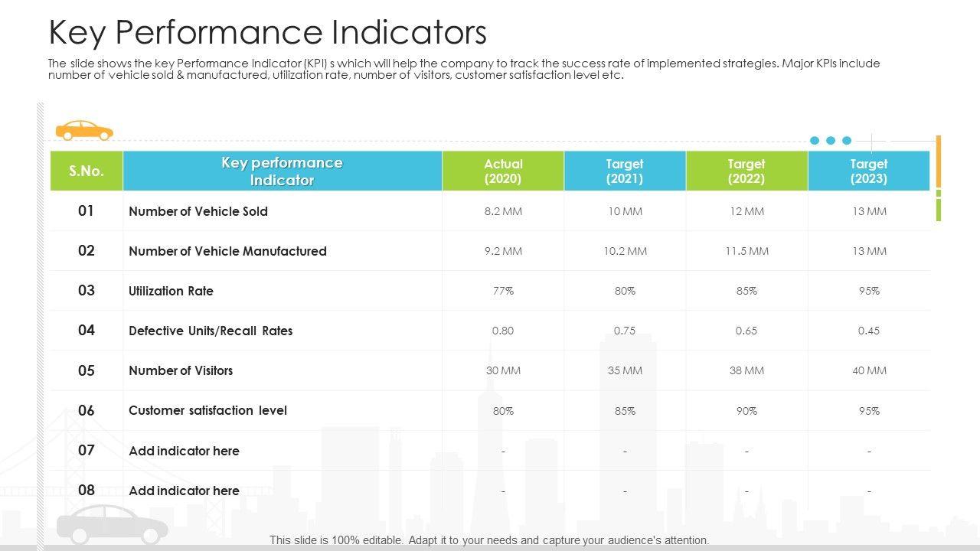The image size is (980, 551).
Task: Click the Target (2022) column header
Action: (746, 171)
